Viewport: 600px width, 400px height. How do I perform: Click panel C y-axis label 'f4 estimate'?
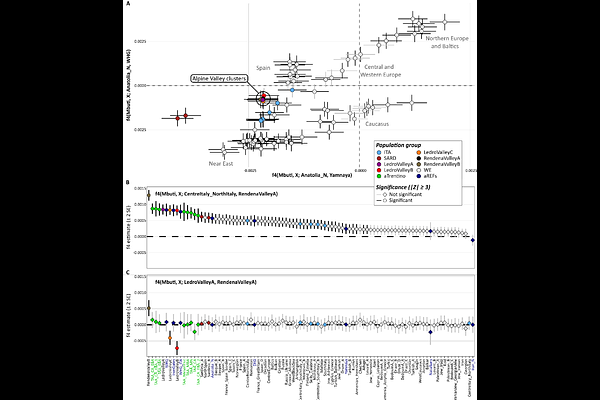point(130,316)
